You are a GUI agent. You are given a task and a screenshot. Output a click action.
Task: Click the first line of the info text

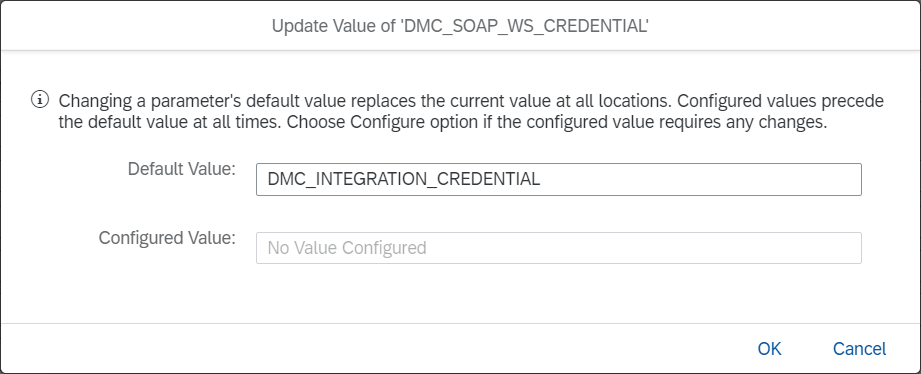click(x=471, y=101)
